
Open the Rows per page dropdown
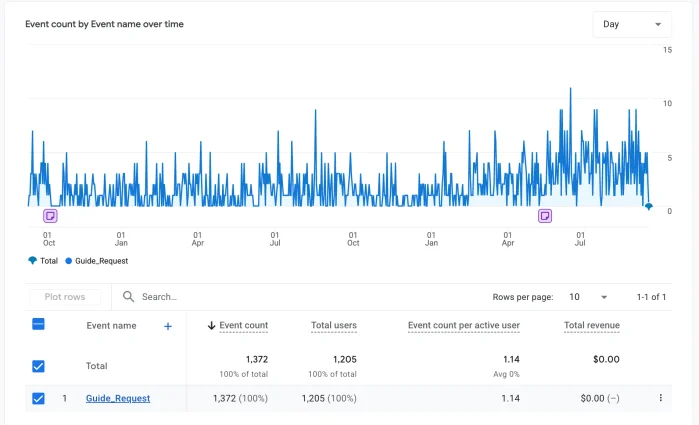(x=588, y=297)
